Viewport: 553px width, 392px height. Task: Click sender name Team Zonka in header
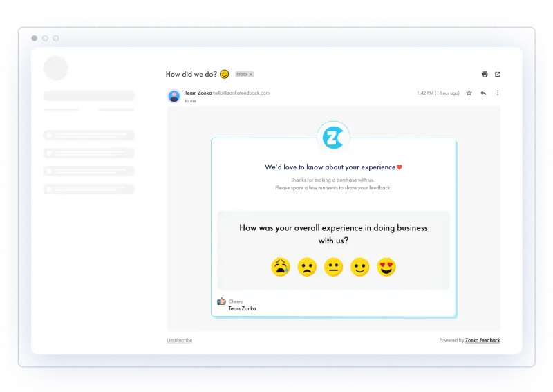point(198,93)
